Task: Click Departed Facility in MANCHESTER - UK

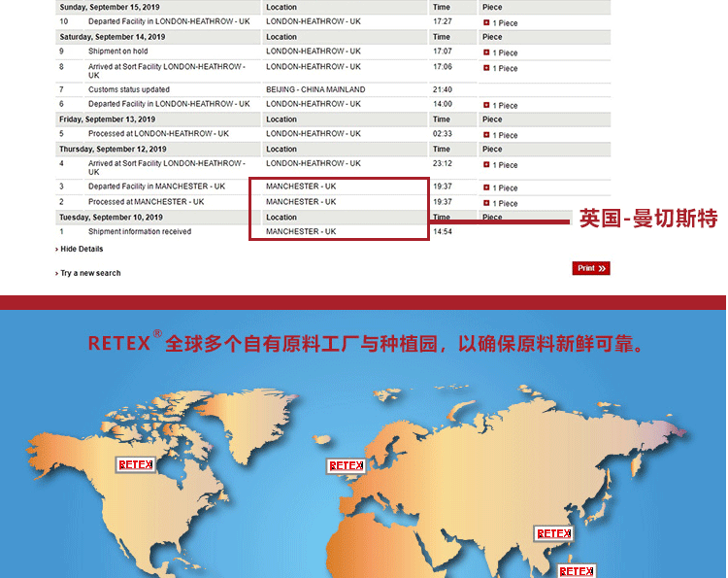Action: pos(156,187)
